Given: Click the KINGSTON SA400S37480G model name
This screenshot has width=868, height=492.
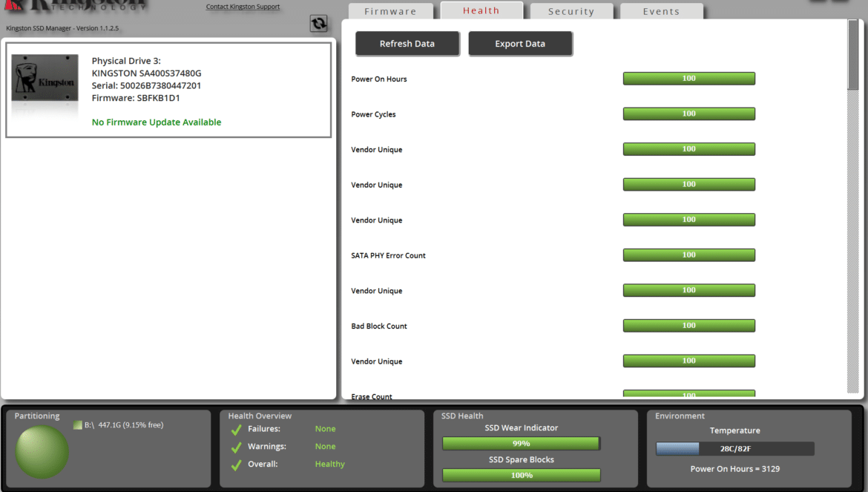Looking at the screenshot, I should point(147,73).
